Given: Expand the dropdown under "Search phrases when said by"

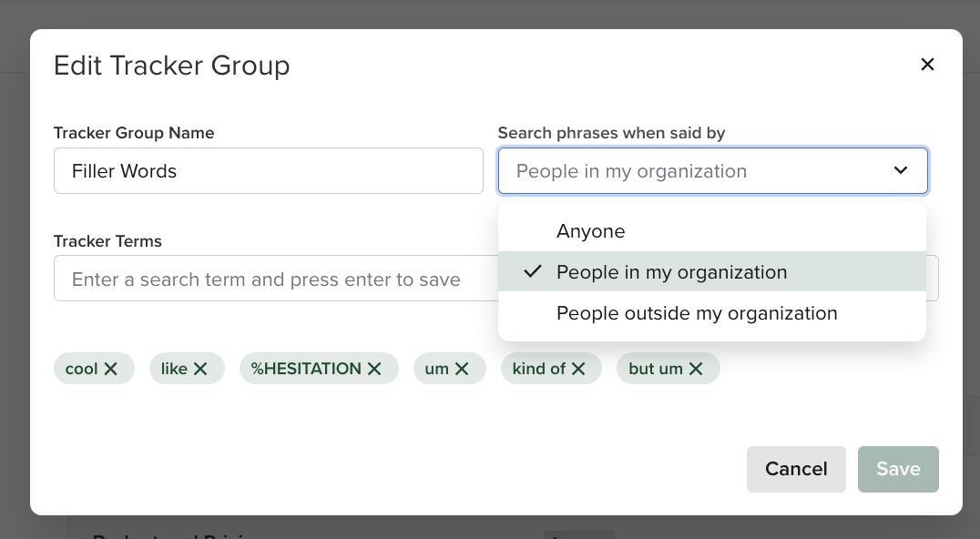Looking at the screenshot, I should pos(712,170).
